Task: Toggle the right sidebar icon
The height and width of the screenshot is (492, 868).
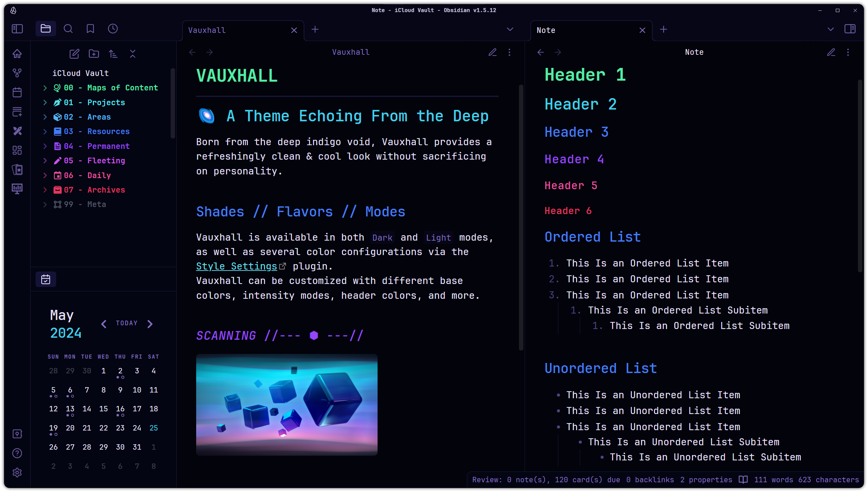Action: [850, 29]
